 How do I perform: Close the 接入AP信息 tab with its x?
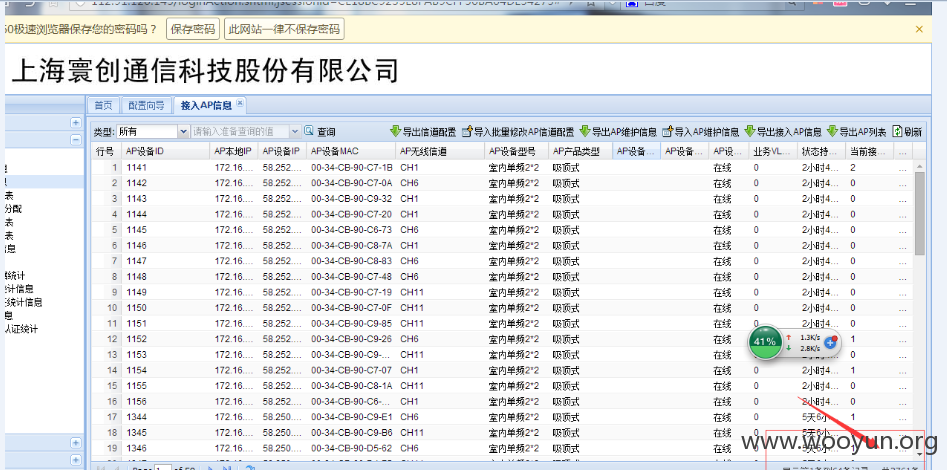pos(239,103)
